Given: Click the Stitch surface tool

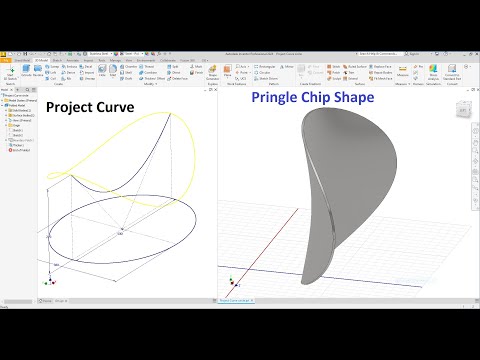Looking at the screenshot, I should [x=333, y=67].
